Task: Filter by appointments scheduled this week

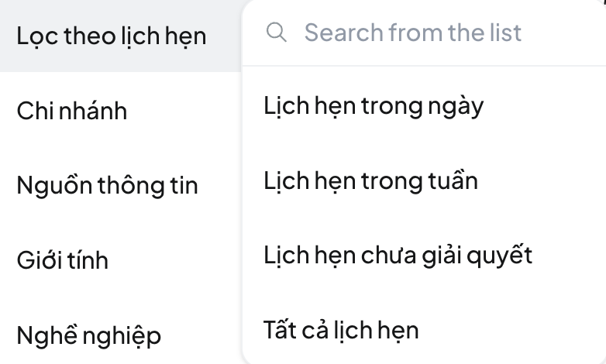Action: (x=370, y=180)
